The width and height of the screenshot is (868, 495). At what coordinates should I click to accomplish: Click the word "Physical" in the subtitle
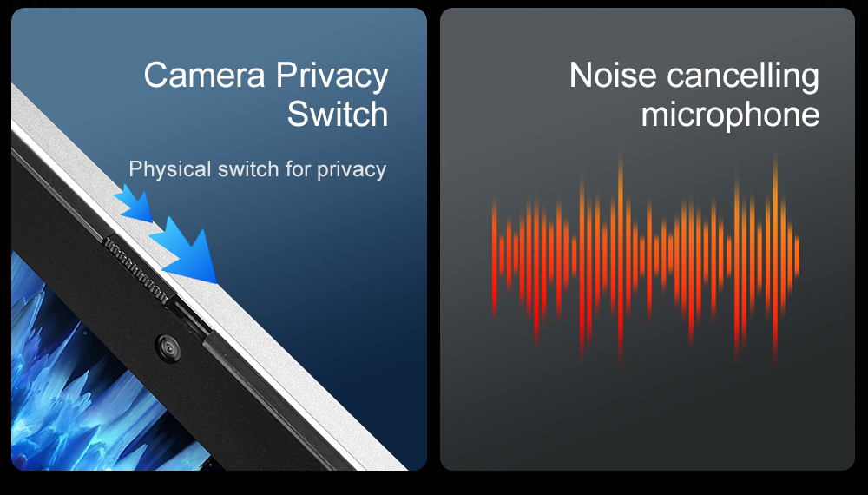[x=170, y=169]
